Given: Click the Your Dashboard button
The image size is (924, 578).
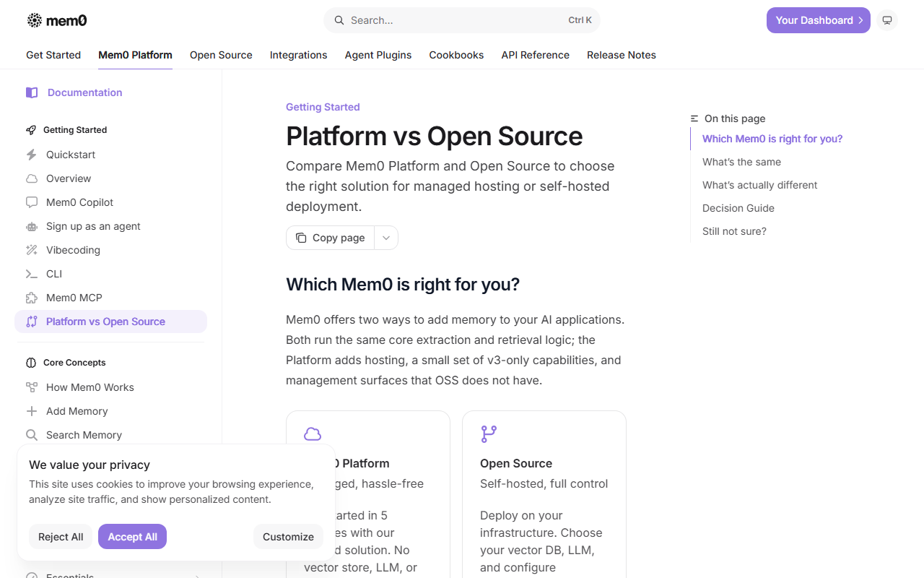Looking at the screenshot, I should [x=819, y=20].
